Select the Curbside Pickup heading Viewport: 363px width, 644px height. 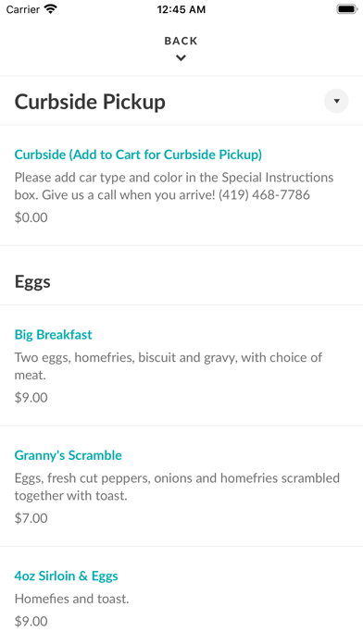pyautogui.click(x=90, y=102)
